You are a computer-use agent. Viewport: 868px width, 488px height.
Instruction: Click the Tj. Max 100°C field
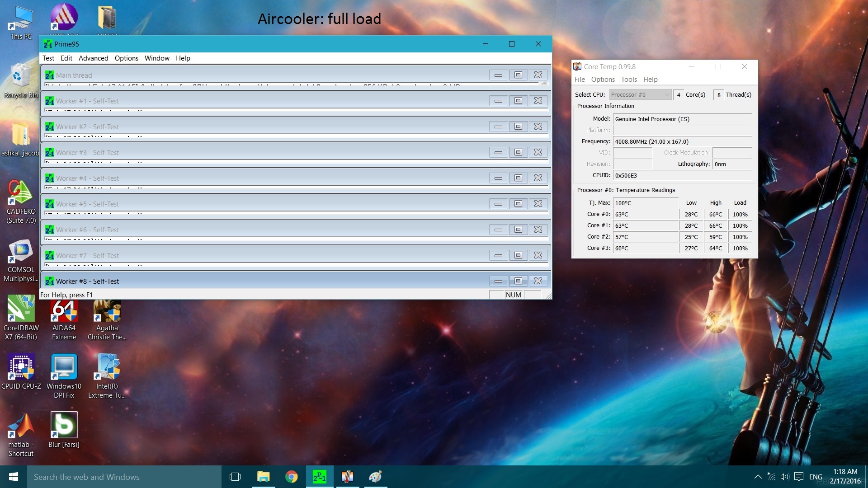[x=646, y=203]
